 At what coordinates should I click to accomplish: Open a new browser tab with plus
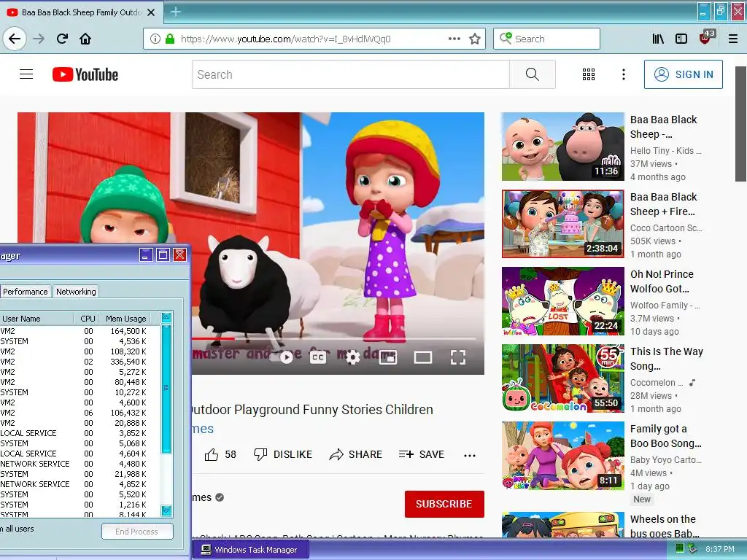[x=175, y=12]
